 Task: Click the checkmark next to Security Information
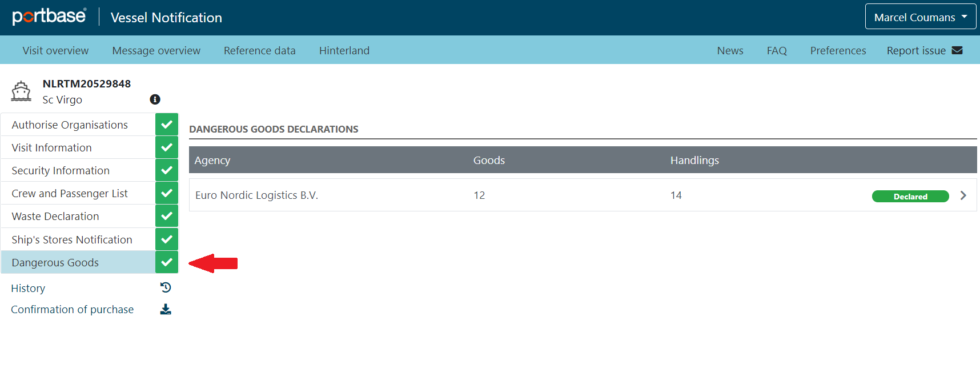(167, 170)
